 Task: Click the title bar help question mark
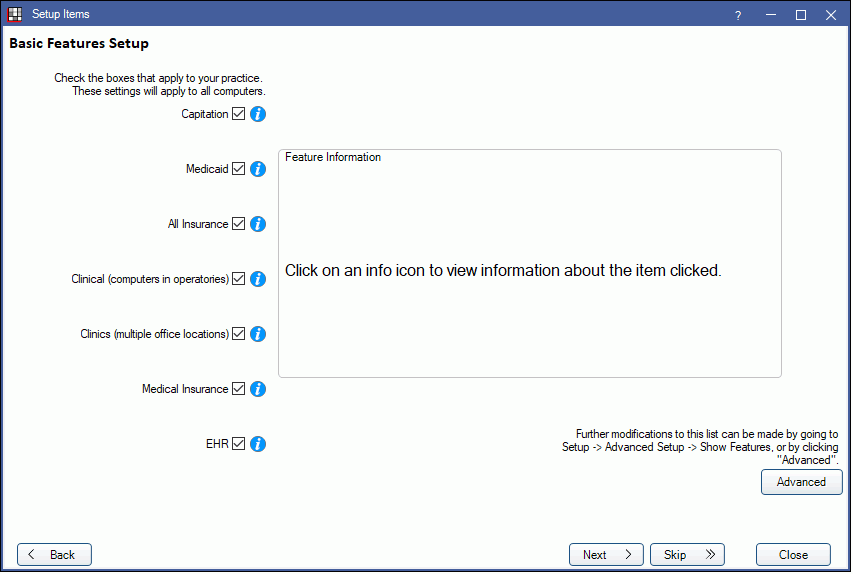pos(738,15)
